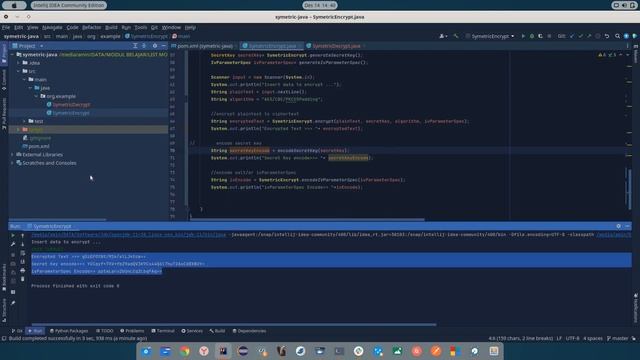
Task: Open the tab list vertical dots icon
Action: 627,46
